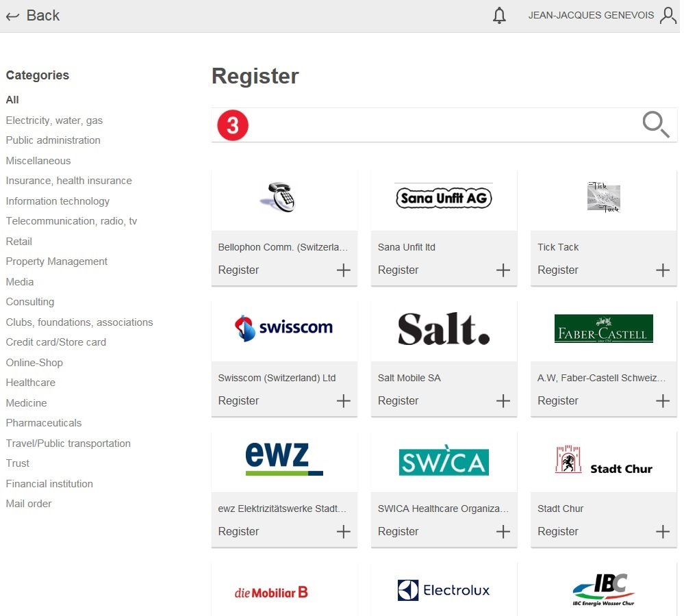This screenshot has width=684, height=616.
Task: Click the IBC Energie Wasser Chur logo
Action: point(604,590)
